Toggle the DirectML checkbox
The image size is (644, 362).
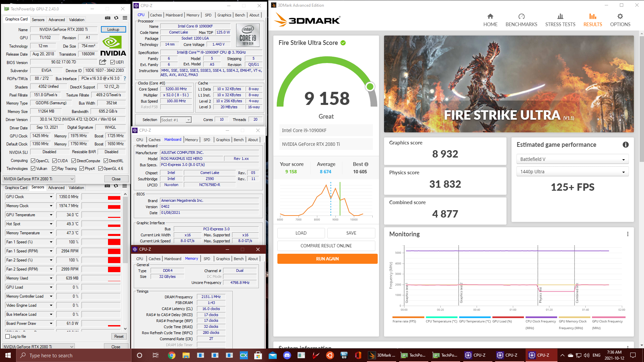click(106, 161)
